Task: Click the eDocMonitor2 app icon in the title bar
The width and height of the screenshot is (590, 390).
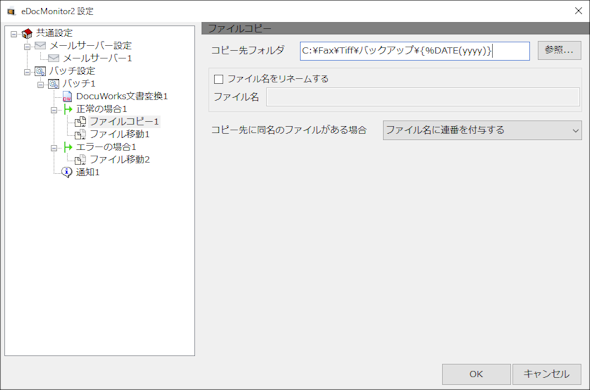Action: point(11,11)
